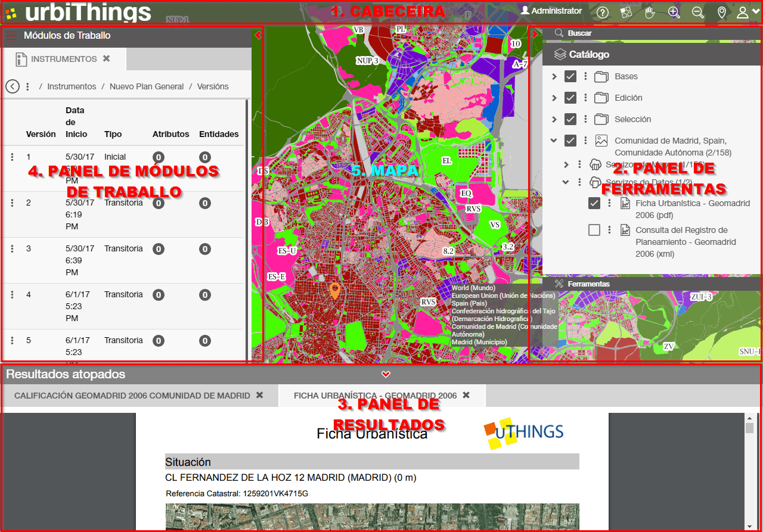This screenshot has width=763, height=532.
Task: Click the Entidades count badge in version 4 row
Action: point(205,295)
